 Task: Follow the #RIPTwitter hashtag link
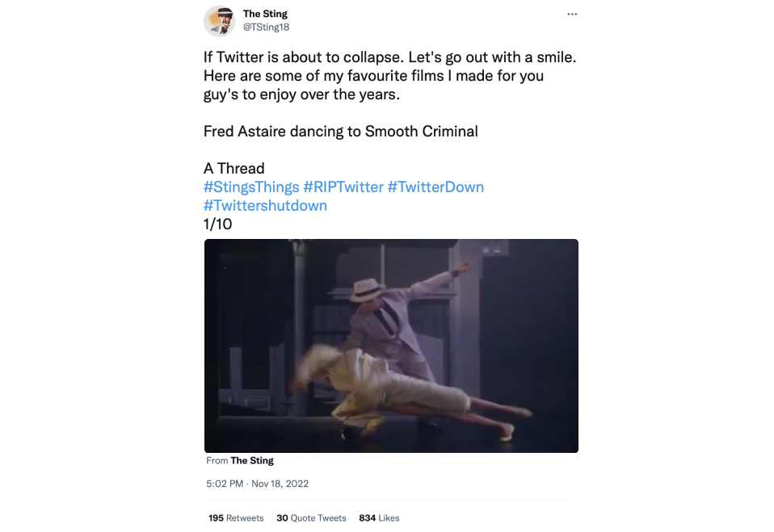[x=343, y=187]
